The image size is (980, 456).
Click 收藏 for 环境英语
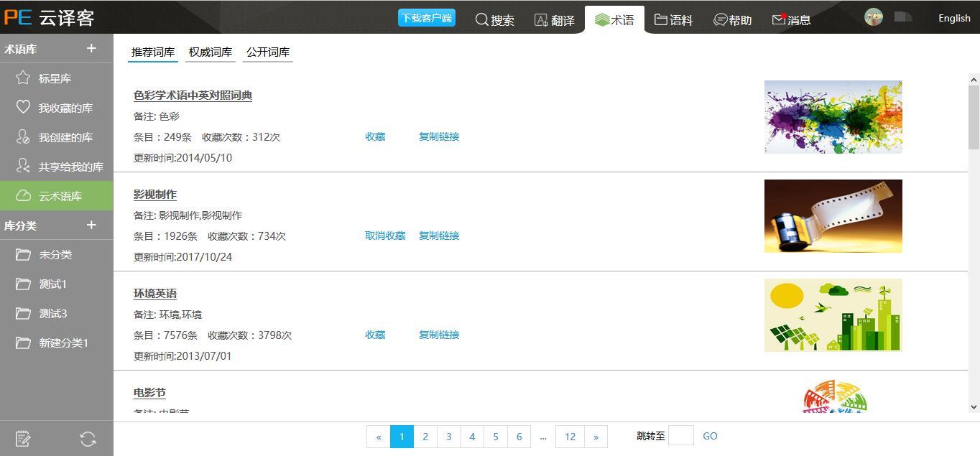375,335
